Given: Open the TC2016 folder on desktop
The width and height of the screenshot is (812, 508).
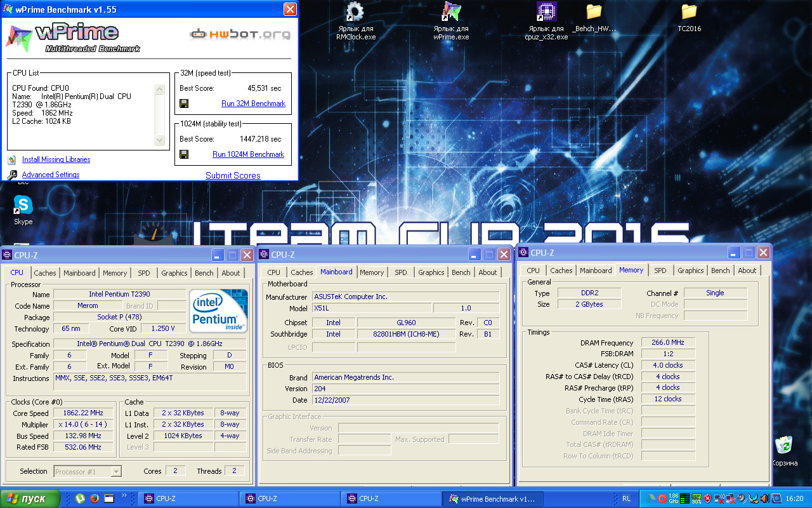Looking at the screenshot, I should tap(689, 18).
